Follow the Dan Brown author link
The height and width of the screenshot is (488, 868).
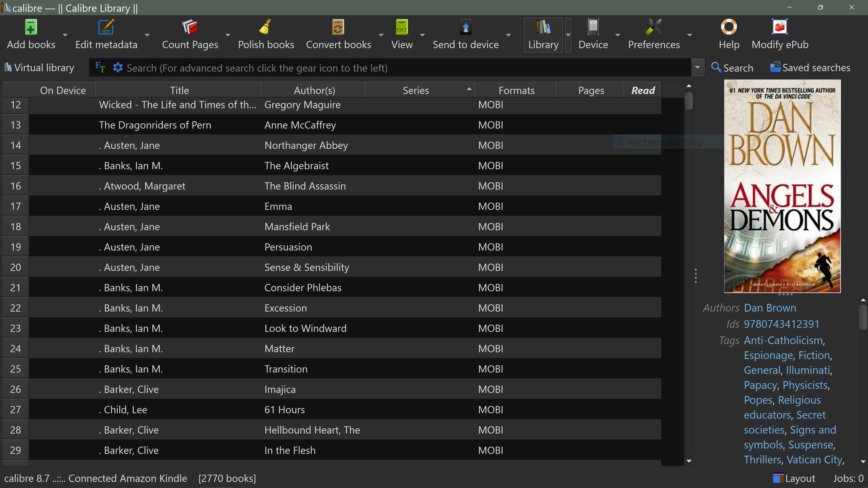[x=770, y=308]
